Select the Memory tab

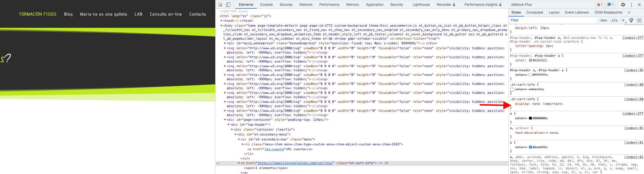(353, 5)
